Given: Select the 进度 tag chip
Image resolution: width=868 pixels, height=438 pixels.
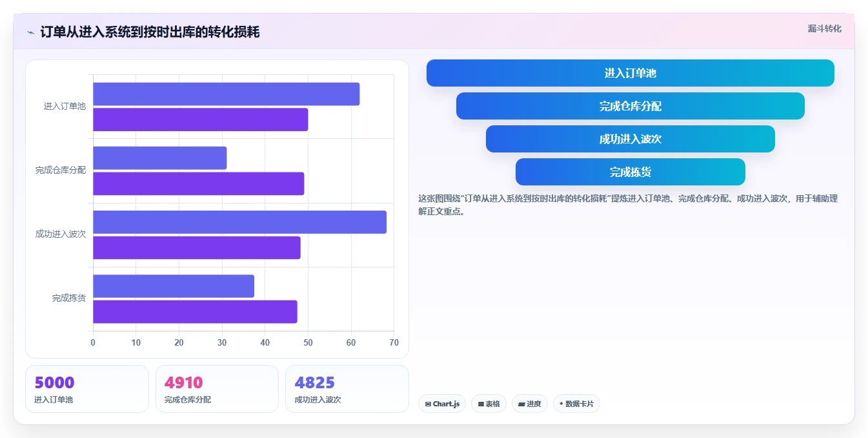Looking at the screenshot, I should (529, 404).
